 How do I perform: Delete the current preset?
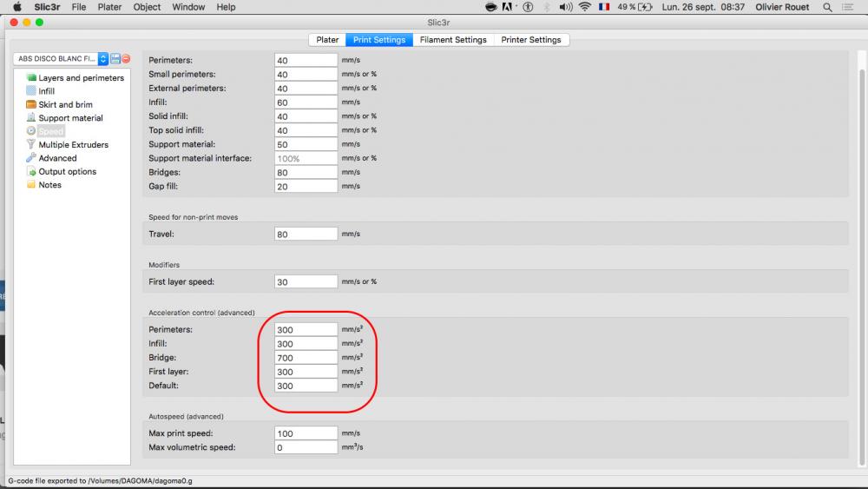[x=126, y=59]
